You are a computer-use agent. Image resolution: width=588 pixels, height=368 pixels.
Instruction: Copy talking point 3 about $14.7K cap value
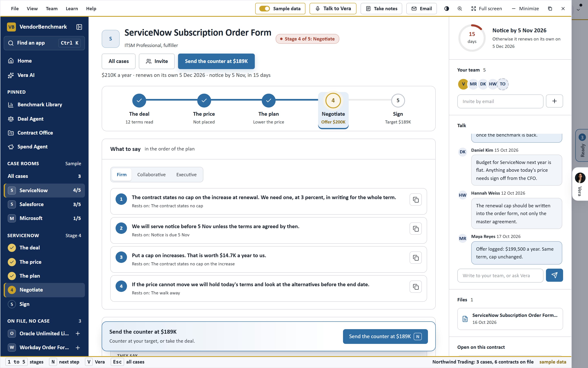point(415,258)
